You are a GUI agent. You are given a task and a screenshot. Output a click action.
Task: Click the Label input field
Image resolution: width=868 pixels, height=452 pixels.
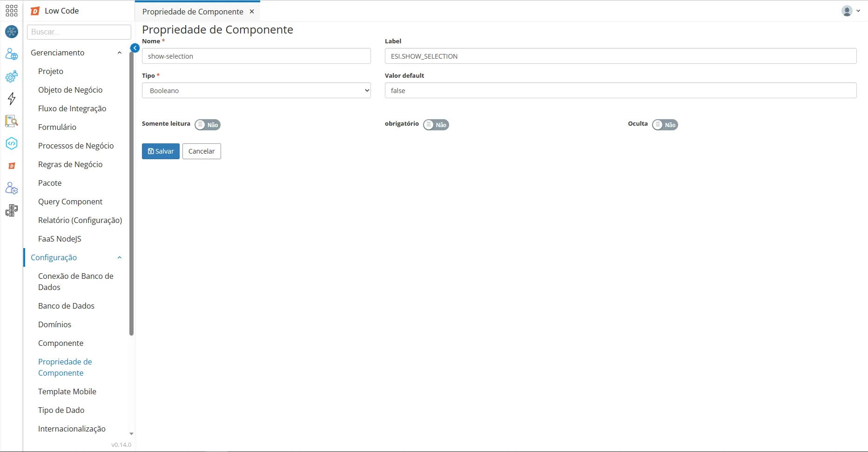pyautogui.click(x=620, y=56)
